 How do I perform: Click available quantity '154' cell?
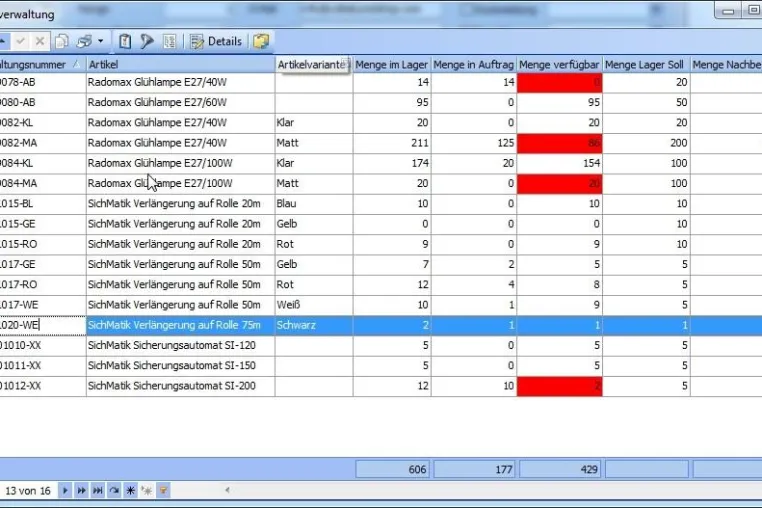pyautogui.click(x=559, y=163)
